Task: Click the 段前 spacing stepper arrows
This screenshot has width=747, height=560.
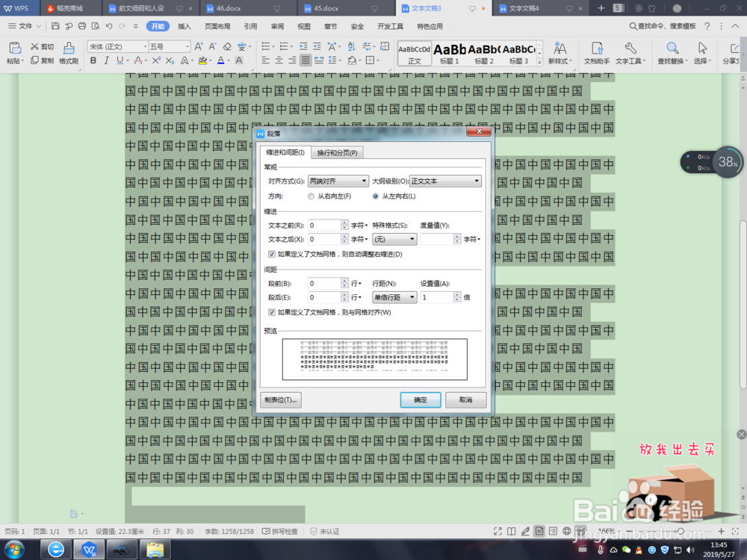Action: pyautogui.click(x=345, y=283)
